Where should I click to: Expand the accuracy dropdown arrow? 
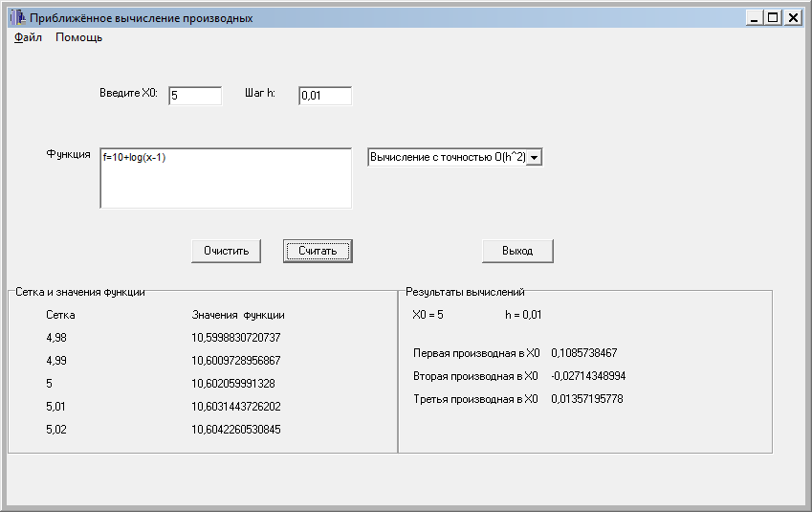[535, 157]
